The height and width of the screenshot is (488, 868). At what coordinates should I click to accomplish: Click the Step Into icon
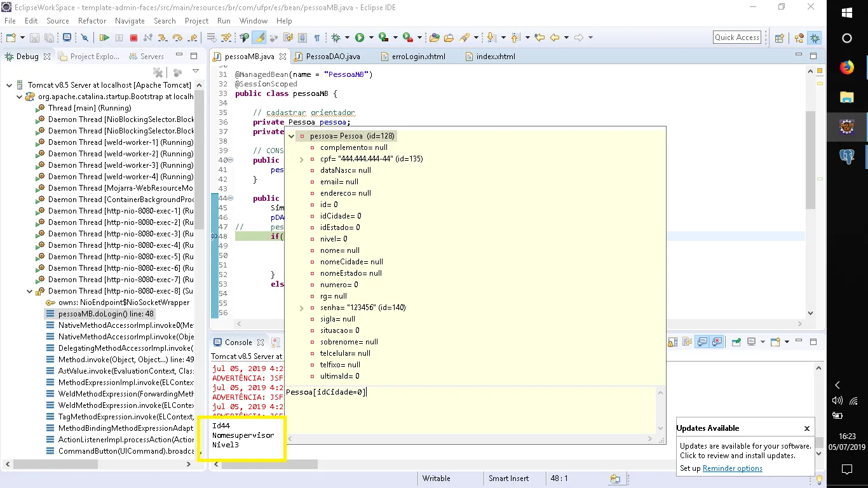coord(162,38)
